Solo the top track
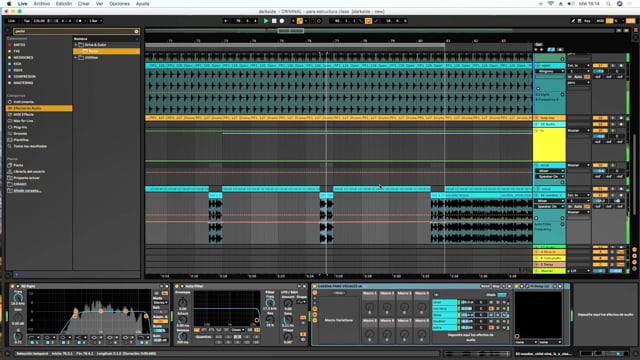This screenshot has height=360, width=640. [x=613, y=65]
